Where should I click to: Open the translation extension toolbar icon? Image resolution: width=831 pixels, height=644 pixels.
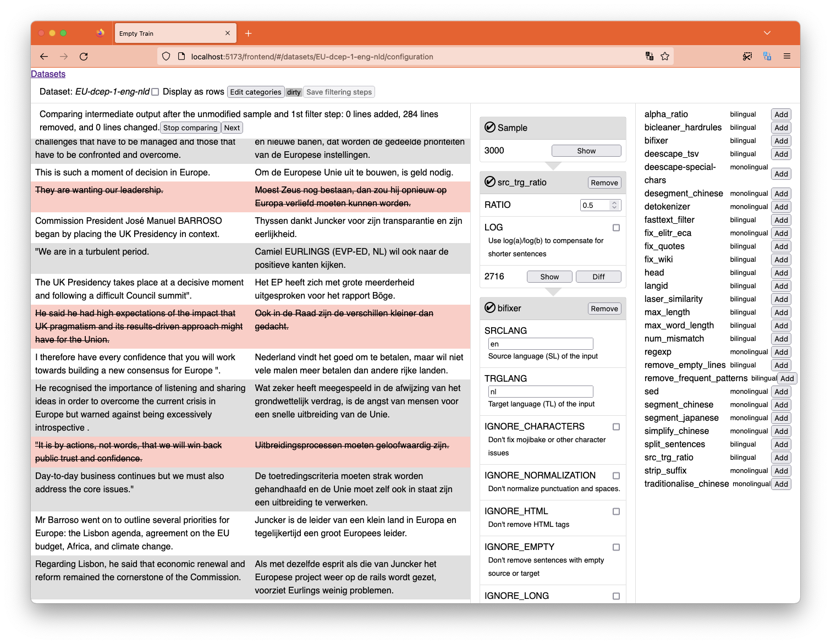[x=767, y=57]
